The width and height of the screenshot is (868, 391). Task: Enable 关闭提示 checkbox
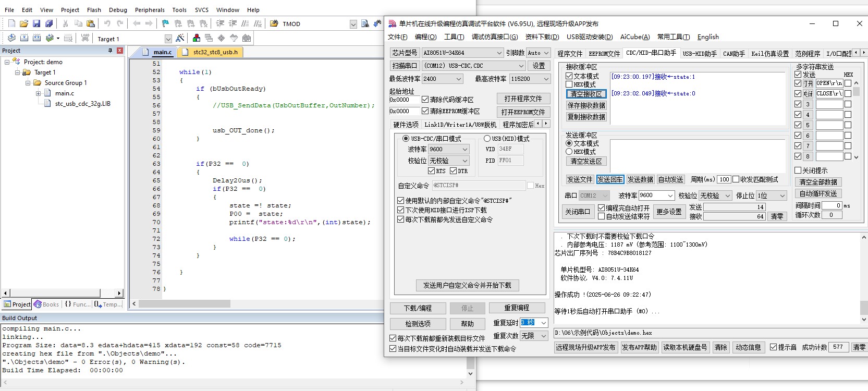pos(798,170)
